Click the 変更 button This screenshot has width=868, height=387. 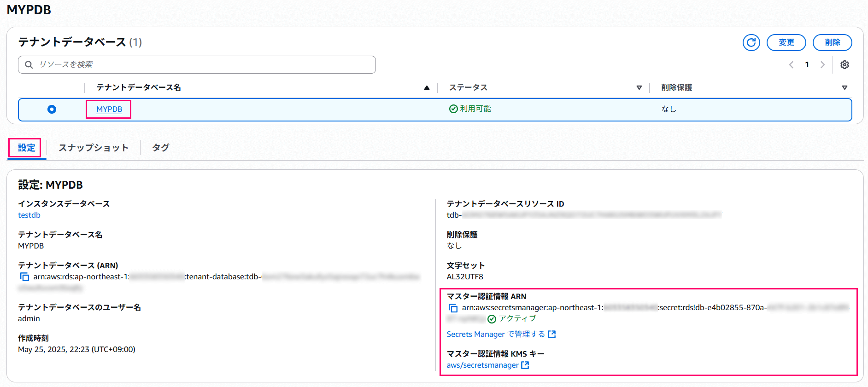click(x=786, y=42)
